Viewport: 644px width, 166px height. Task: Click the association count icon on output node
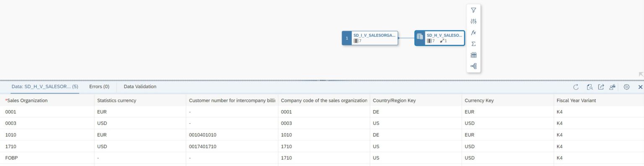[442, 41]
